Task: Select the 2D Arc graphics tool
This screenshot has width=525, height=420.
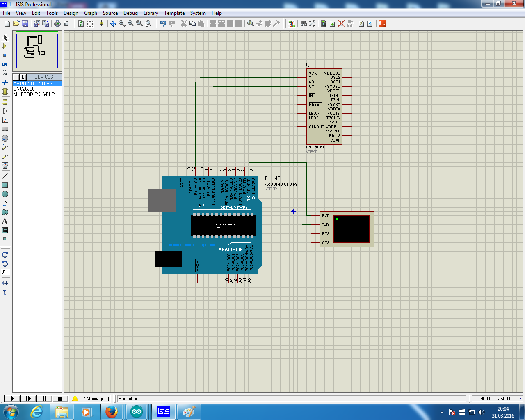Action: [x=5, y=203]
